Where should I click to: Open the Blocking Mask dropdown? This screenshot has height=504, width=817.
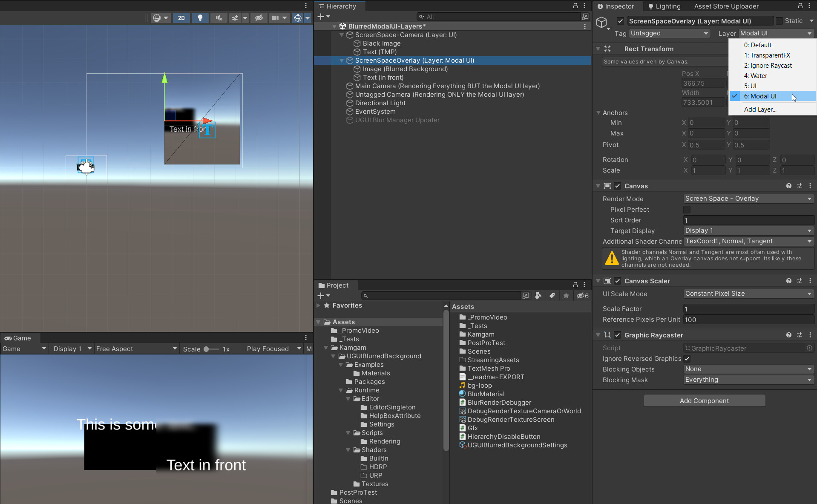point(748,380)
